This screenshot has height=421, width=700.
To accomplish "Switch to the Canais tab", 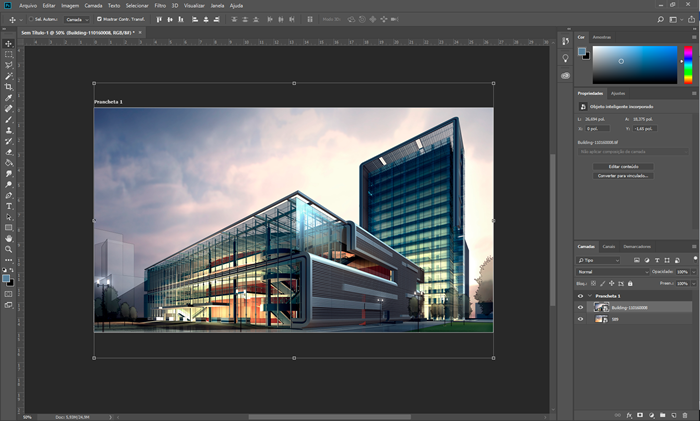I will pyautogui.click(x=608, y=246).
